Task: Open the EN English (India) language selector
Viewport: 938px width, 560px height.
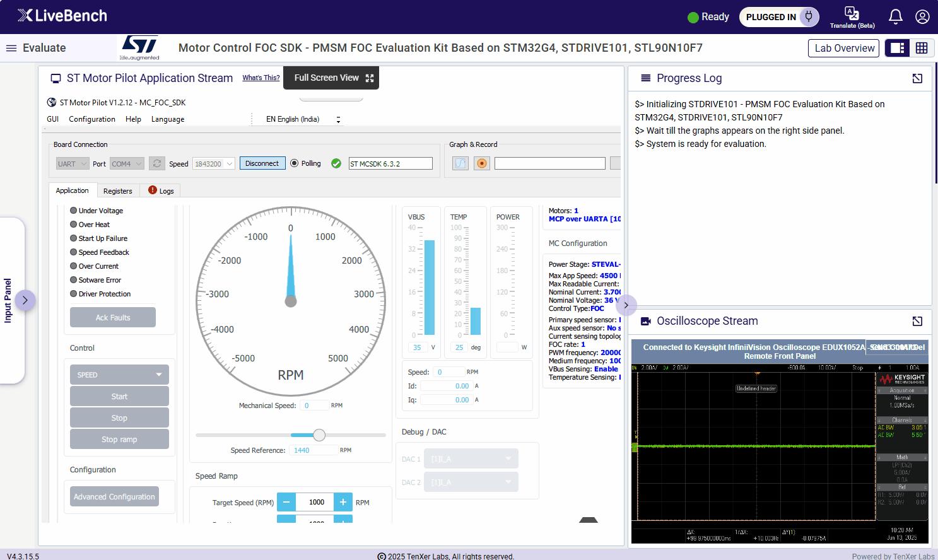Action: 303,119
